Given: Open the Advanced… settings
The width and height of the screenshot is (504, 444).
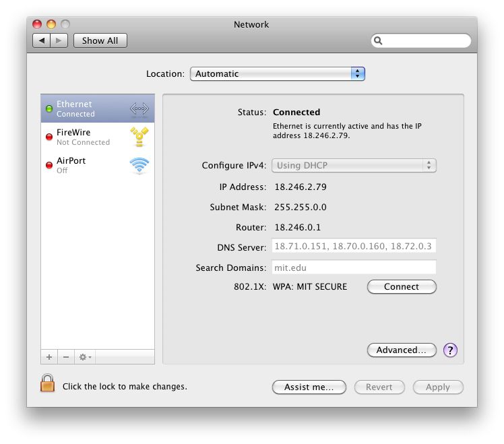Looking at the screenshot, I should [x=402, y=350].
